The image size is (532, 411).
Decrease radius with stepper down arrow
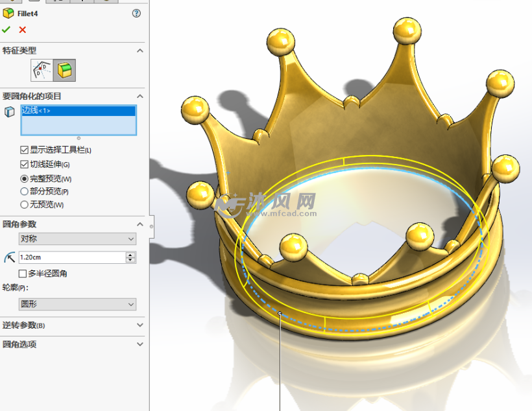130,260
